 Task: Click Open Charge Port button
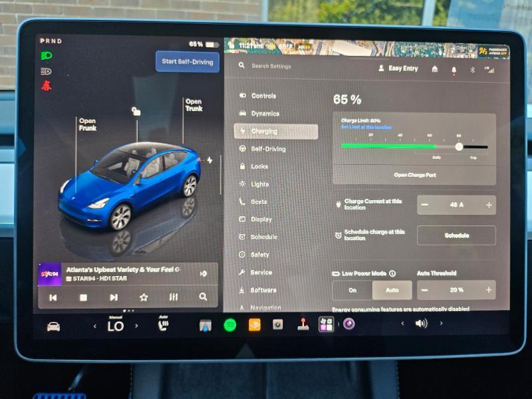tap(414, 175)
